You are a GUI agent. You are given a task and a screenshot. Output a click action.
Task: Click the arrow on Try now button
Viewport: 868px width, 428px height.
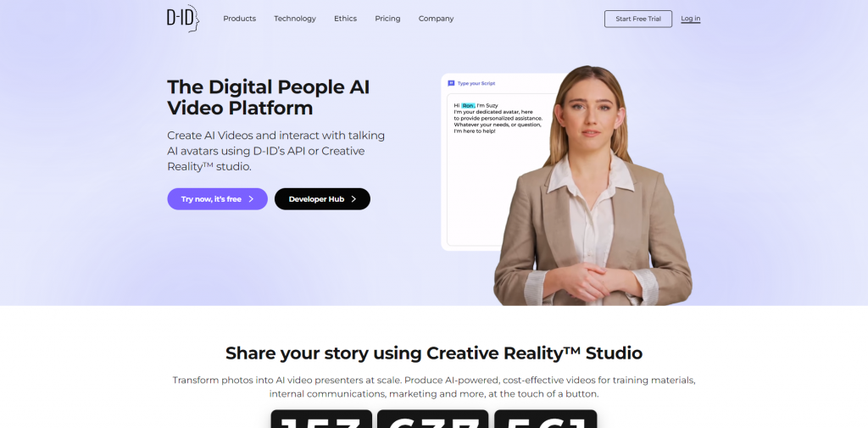tap(251, 199)
